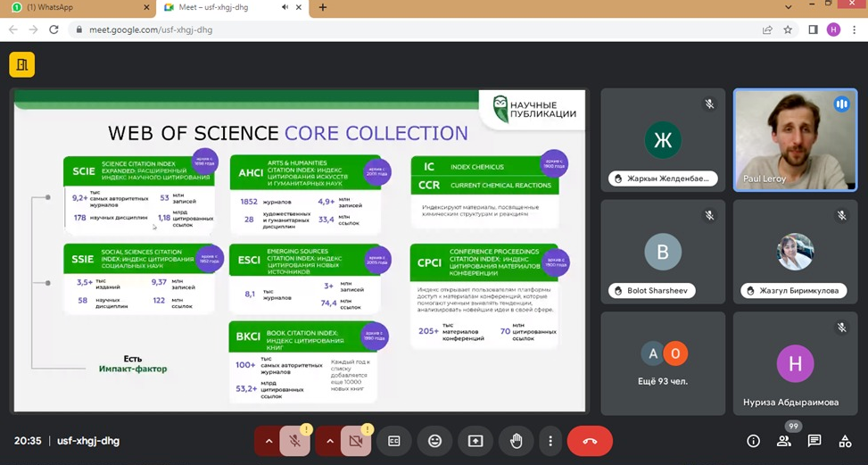Open a new browser tab

coord(323,8)
